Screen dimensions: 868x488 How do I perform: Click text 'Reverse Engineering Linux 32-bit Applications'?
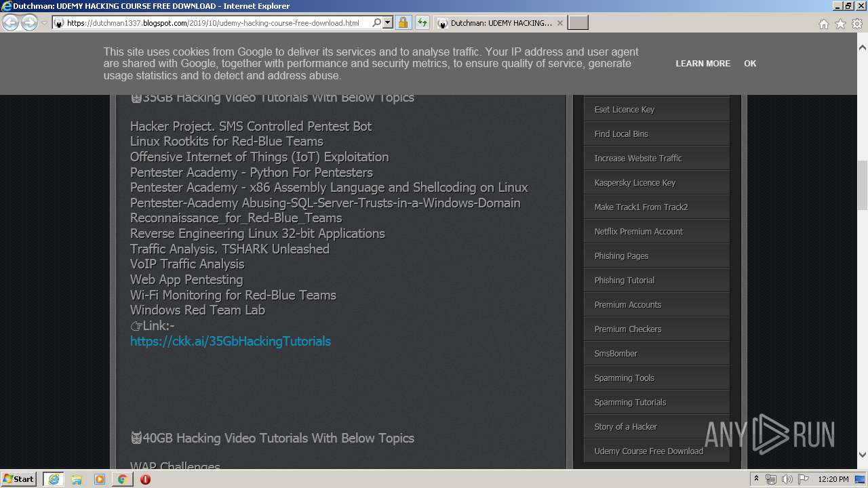258,233
